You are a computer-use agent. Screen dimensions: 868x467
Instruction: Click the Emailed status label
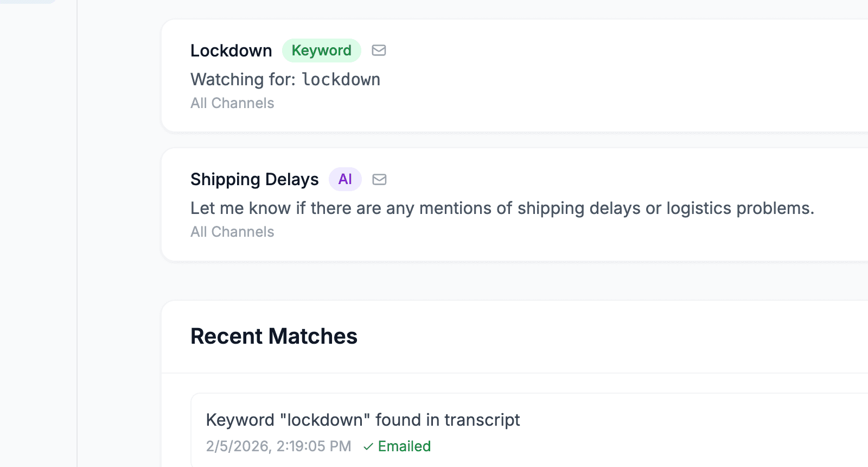[x=404, y=446]
